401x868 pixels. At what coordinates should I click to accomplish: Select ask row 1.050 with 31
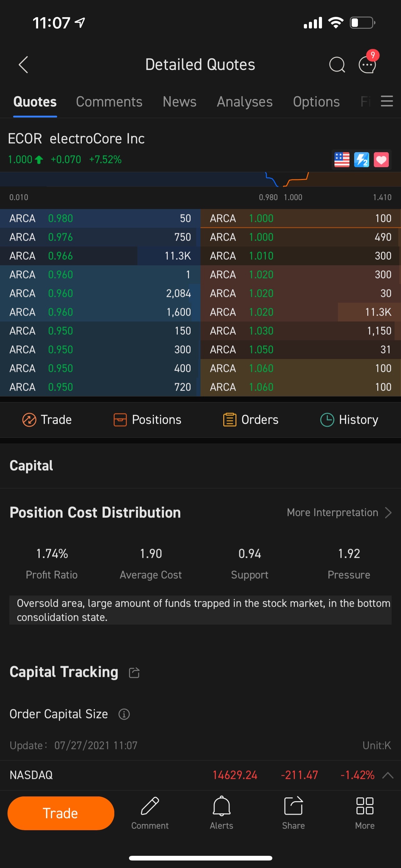301,350
